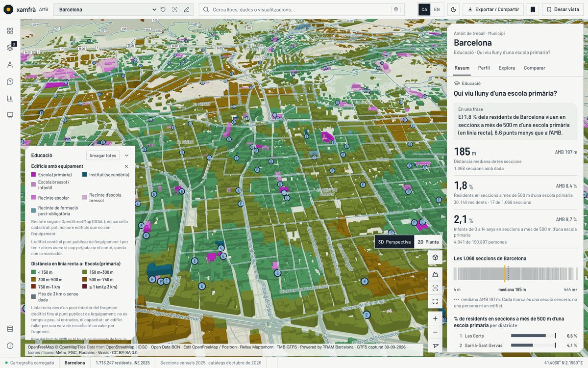Open the database icon in sidebar
Image resolution: width=588 pixels, height=368 pixels.
click(x=10, y=329)
